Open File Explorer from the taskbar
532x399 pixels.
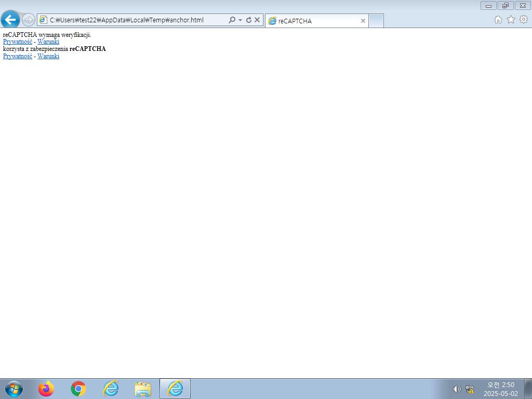coord(143,389)
